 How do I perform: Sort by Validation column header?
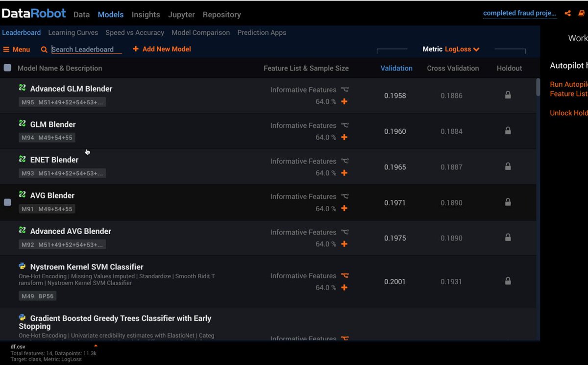396,68
